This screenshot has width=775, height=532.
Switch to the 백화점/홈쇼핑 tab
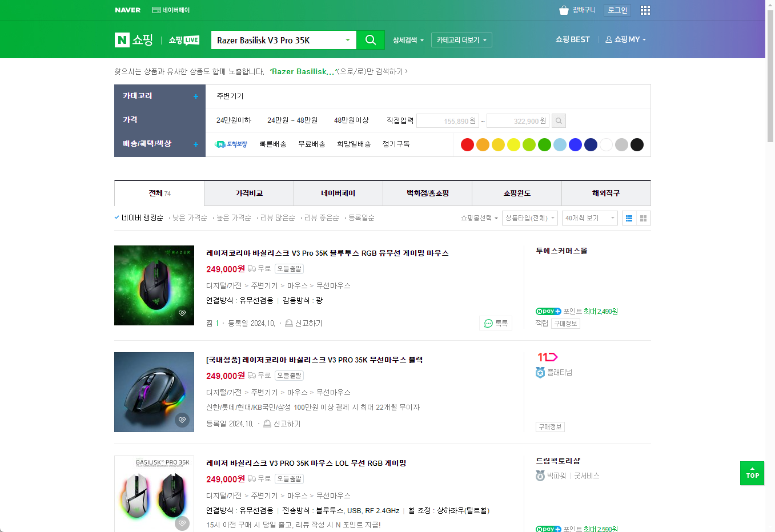[x=427, y=193]
